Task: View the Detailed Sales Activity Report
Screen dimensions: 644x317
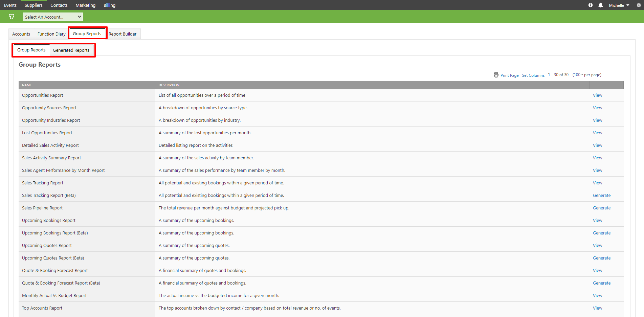Action: [597, 145]
